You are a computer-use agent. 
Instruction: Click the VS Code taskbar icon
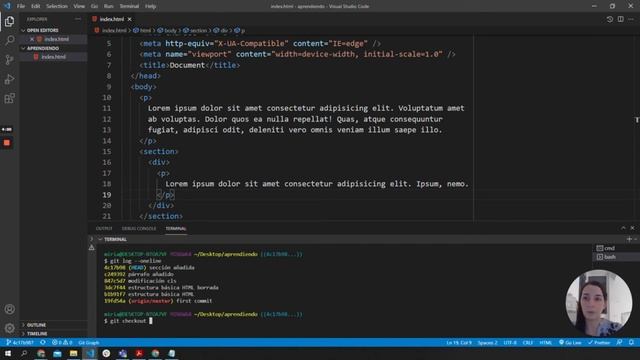(x=90, y=353)
